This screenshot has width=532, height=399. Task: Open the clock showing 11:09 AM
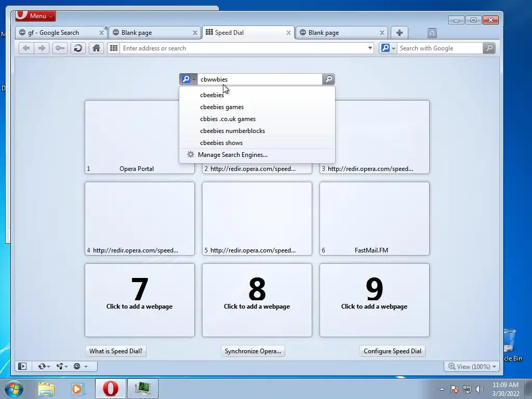(x=506, y=389)
